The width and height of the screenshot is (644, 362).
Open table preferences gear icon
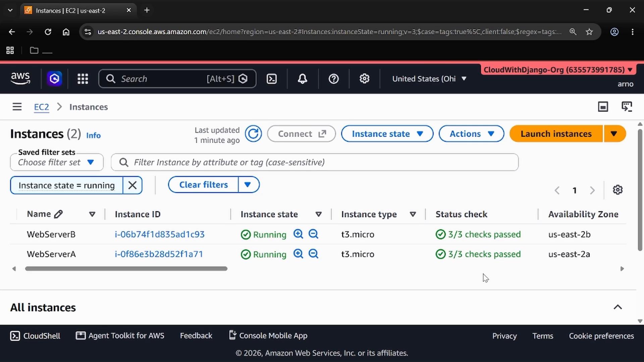click(618, 190)
